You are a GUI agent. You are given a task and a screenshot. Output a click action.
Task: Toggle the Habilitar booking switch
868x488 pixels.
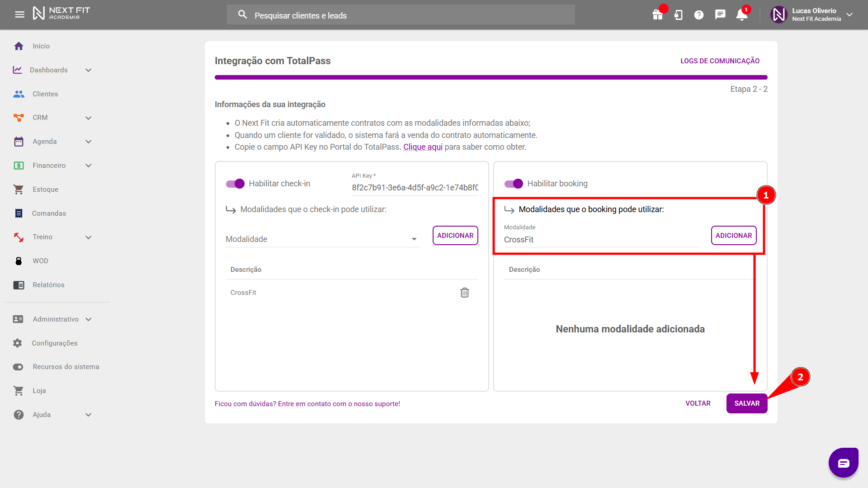(514, 184)
